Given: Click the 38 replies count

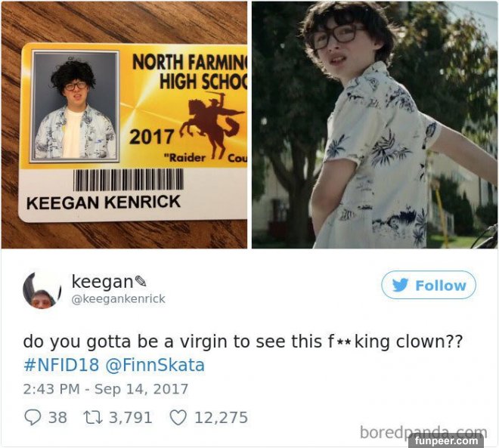Looking at the screenshot, I should (57, 418).
